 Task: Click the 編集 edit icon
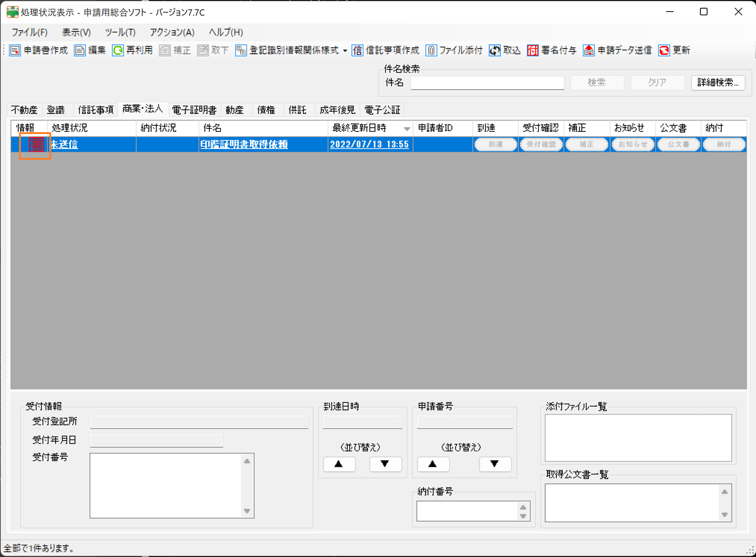pyautogui.click(x=89, y=50)
